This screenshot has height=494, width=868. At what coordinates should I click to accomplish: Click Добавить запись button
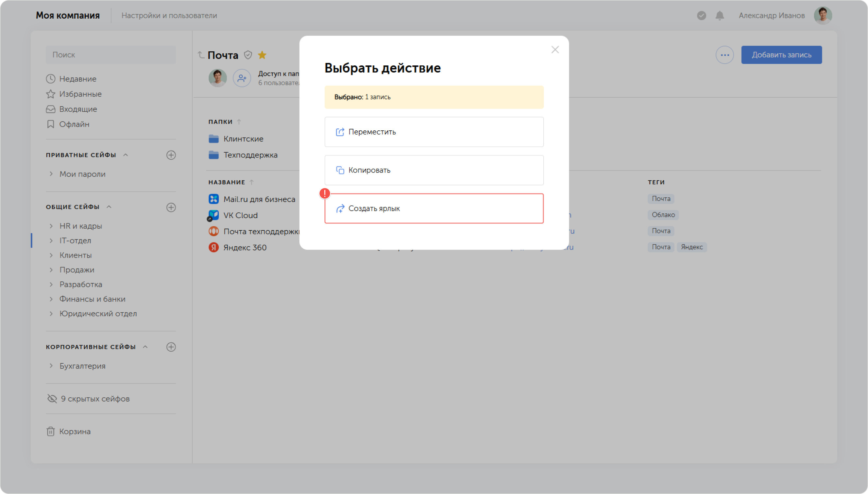tap(781, 55)
